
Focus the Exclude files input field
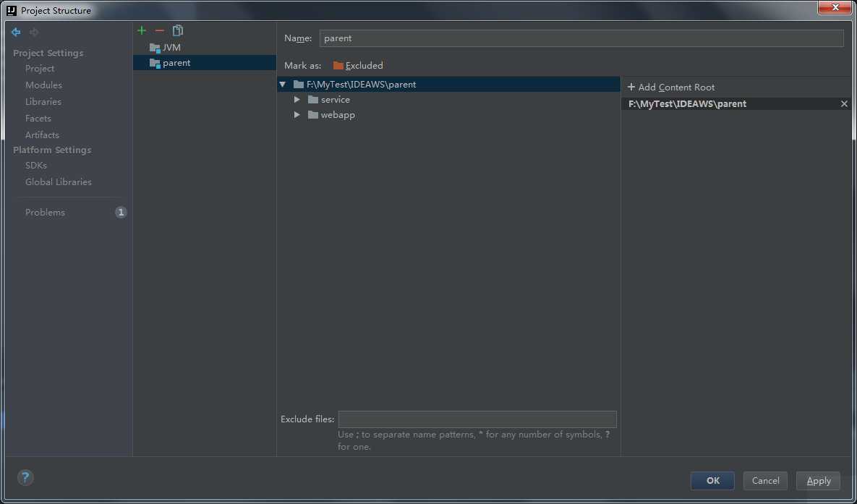[x=477, y=419]
